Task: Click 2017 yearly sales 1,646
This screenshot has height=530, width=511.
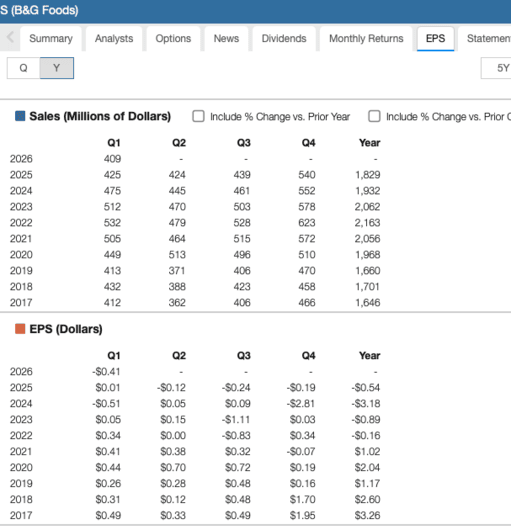Action: coord(367,303)
